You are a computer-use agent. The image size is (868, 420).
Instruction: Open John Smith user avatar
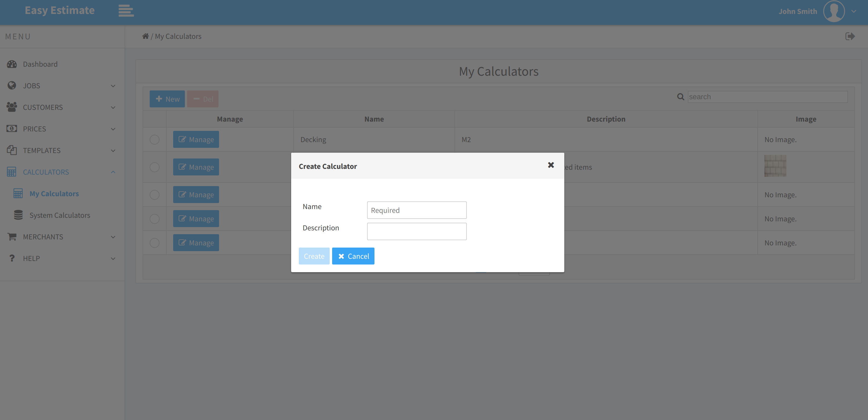coord(834,11)
